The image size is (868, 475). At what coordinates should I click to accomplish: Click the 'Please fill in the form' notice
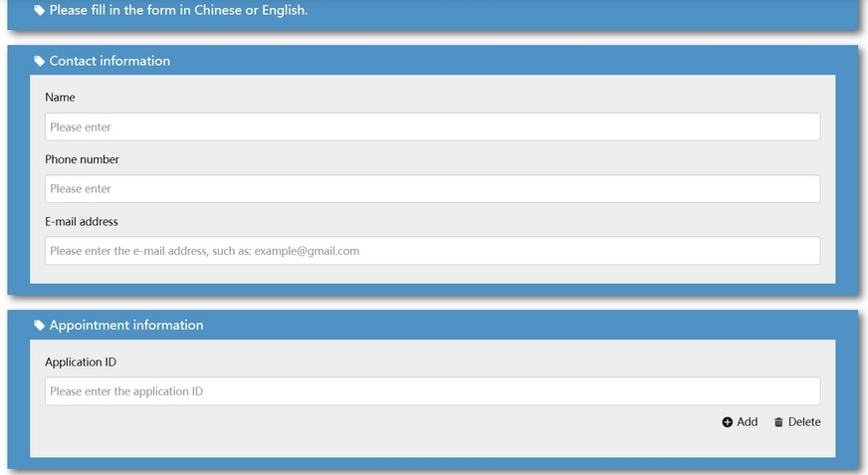click(178, 10)
